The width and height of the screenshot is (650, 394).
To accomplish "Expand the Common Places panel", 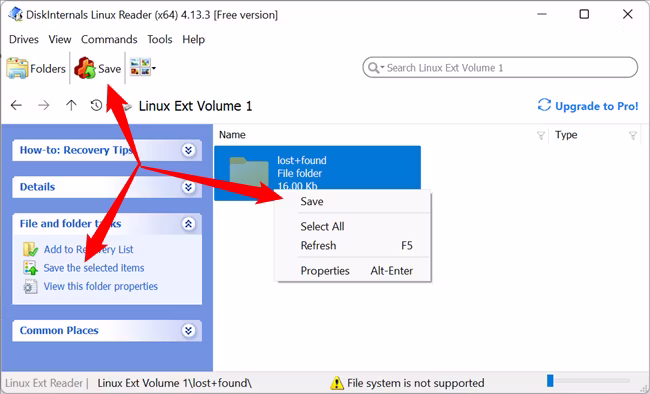I will click(x=188, y=331).
